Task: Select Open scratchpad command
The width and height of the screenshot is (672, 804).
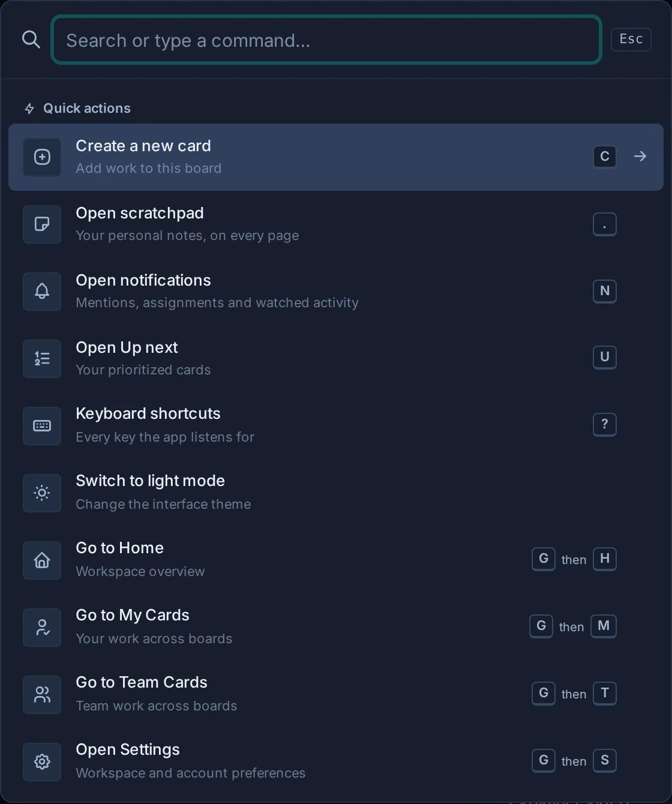Action: coord(336,224)
